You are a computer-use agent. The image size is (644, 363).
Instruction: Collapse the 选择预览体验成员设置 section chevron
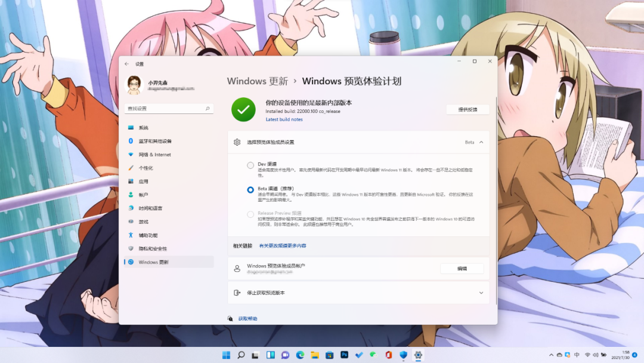pos(481,142)
